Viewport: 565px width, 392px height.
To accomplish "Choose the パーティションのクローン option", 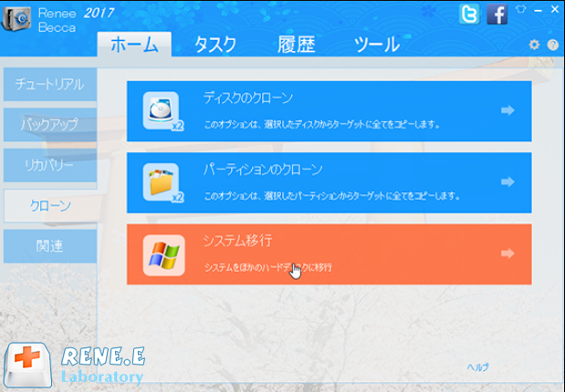I will pos(329,183).
